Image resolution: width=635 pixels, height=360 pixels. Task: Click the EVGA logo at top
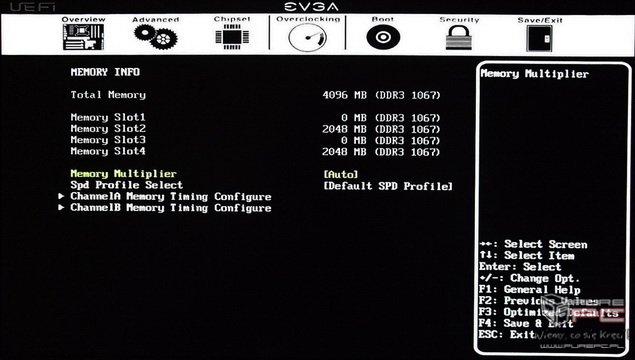[x=311, y=6]
